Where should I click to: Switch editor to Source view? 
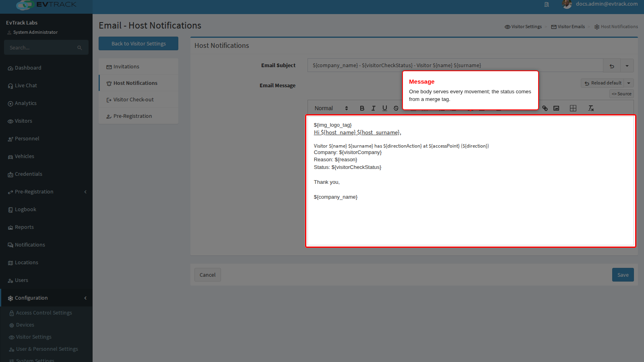621,94
